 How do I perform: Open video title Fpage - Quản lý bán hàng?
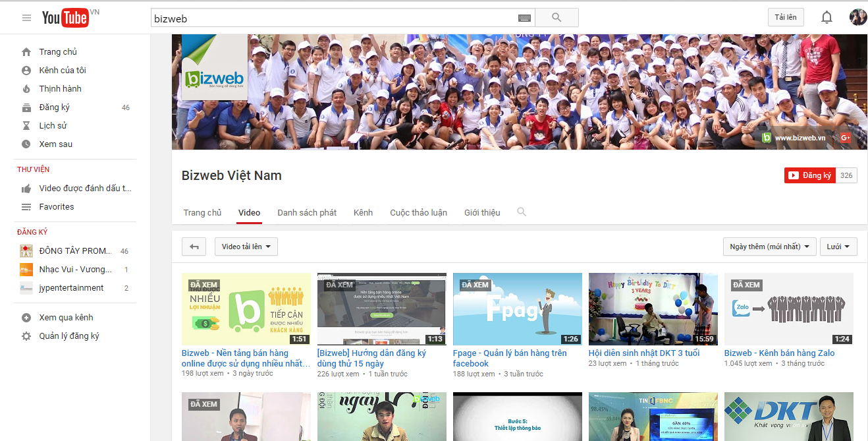click(x=510, y=358)
